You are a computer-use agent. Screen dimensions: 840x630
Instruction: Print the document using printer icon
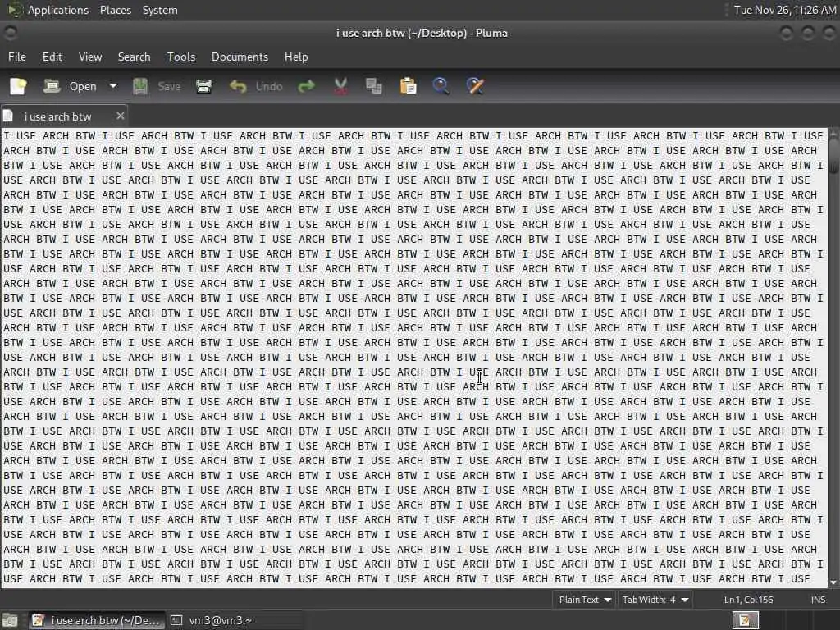(204, 86)
